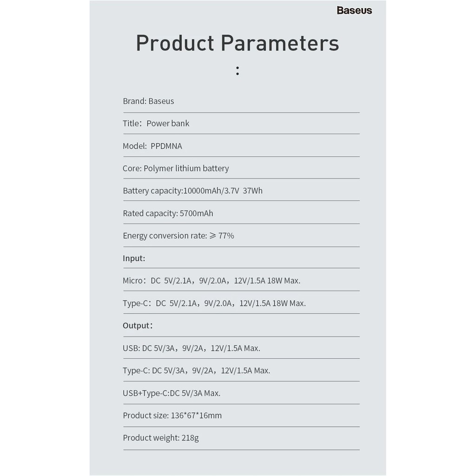Click the Rated capacity: 5700mAh row
The width and height of the screenshot is (476, 476).
pos(168,213)
